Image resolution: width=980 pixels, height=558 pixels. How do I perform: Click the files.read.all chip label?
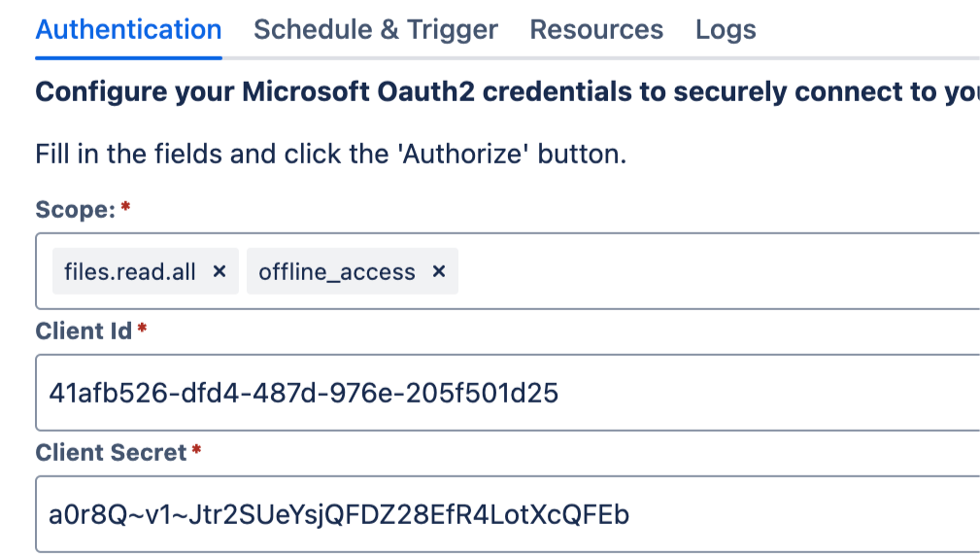tap(130, 272)
